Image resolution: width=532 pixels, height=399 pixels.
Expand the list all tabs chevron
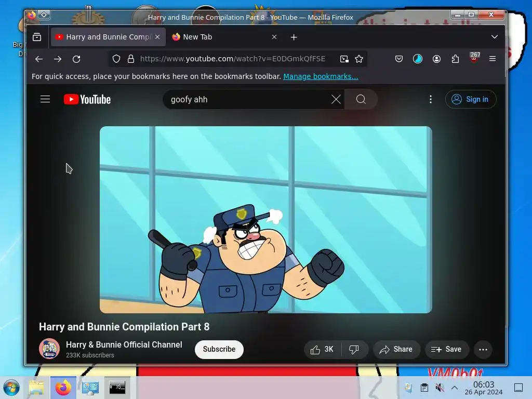pyautogui.click(x=495, y=37)
